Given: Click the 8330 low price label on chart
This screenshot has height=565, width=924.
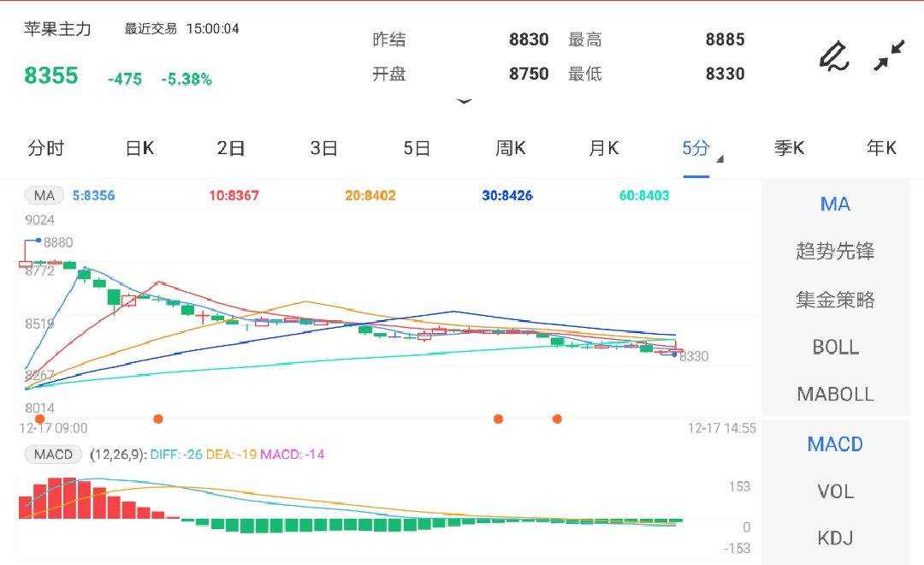Looking at the screenshot, I should click(x=694, y=356).
